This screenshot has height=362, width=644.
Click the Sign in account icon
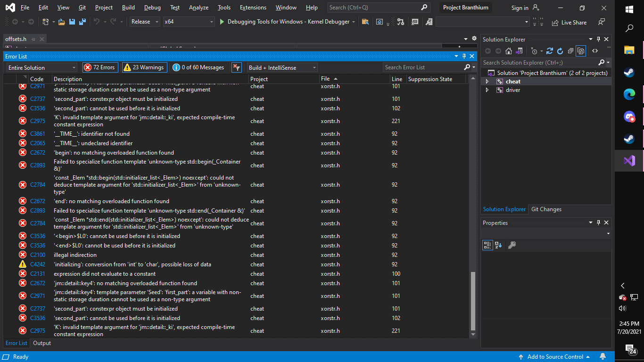coord(536,8)
